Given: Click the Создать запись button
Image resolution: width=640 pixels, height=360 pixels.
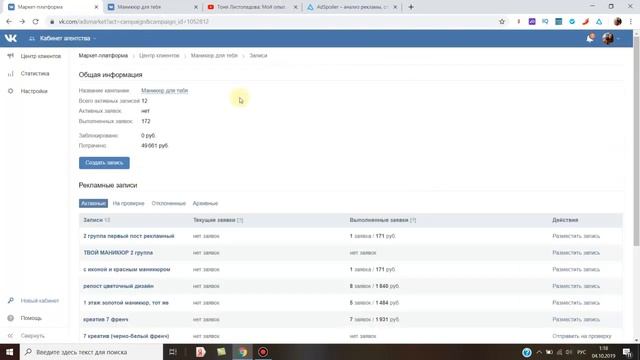Looking at the screenshot, I should 104,163.
